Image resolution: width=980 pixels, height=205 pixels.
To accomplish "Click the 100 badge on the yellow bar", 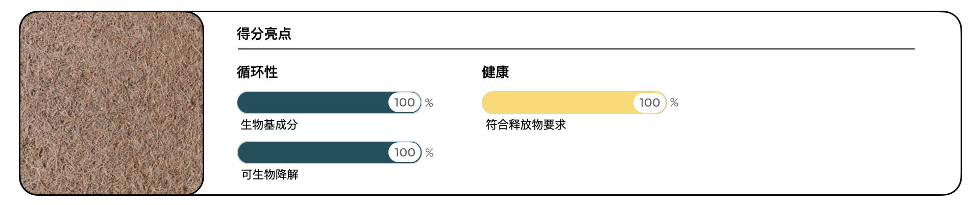I will [649, 102].
